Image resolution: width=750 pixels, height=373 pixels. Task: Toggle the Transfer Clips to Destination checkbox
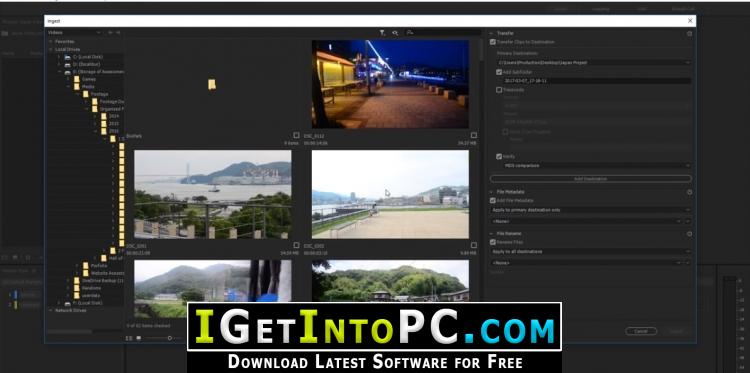point(493,42)
